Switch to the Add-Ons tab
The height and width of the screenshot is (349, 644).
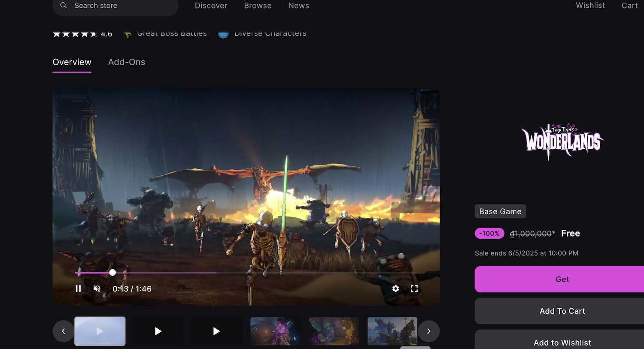pos(127,62)
